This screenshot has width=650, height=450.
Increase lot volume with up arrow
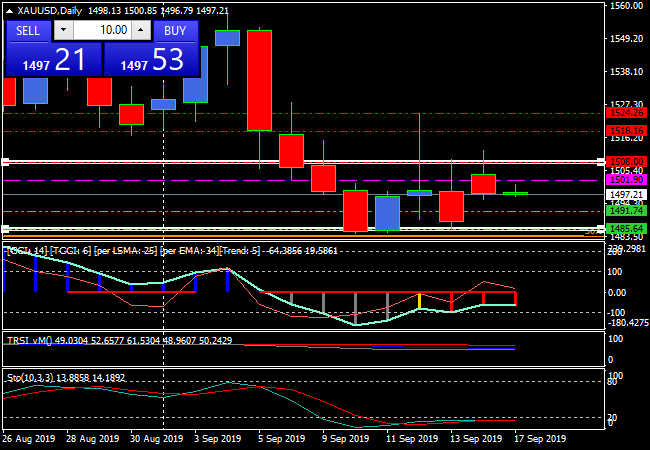(x=143, y=31)
